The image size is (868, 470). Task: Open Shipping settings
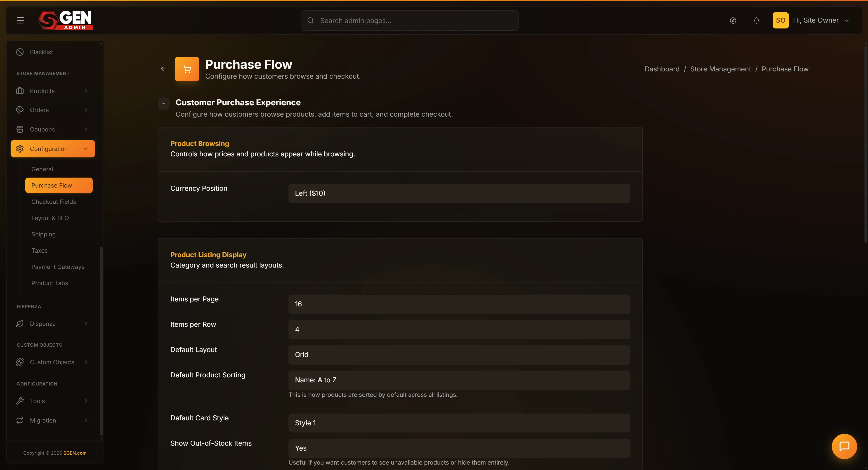43,234
